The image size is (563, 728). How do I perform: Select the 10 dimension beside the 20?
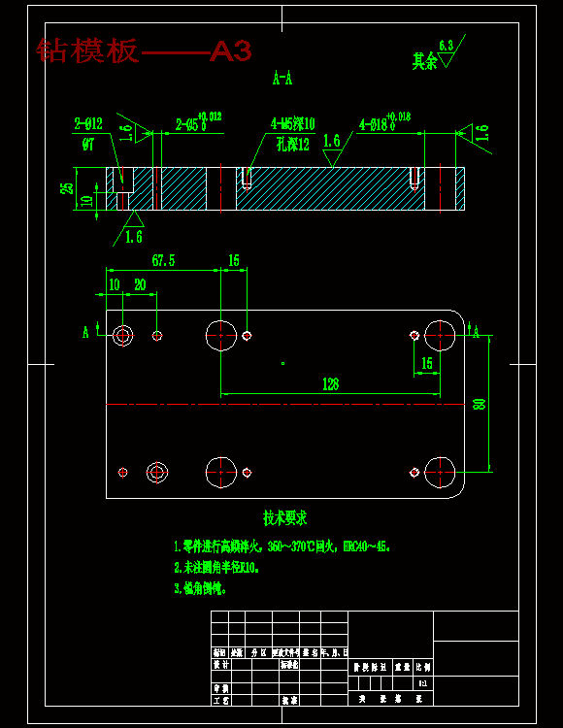pyautogui.click(x=115, y=284)
